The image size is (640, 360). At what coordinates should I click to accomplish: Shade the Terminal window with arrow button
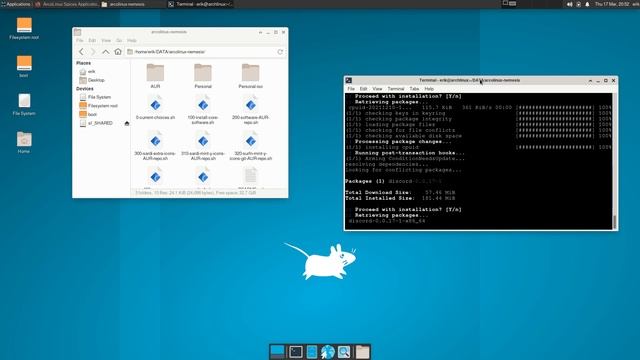coord(590,81)
